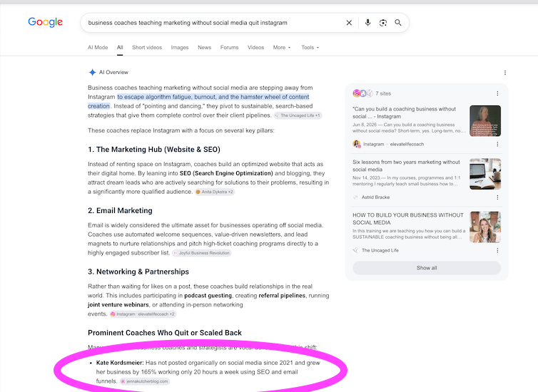
Task: Open Instagram elevatelifecoach +2 source chip
Action: [143, 314]
